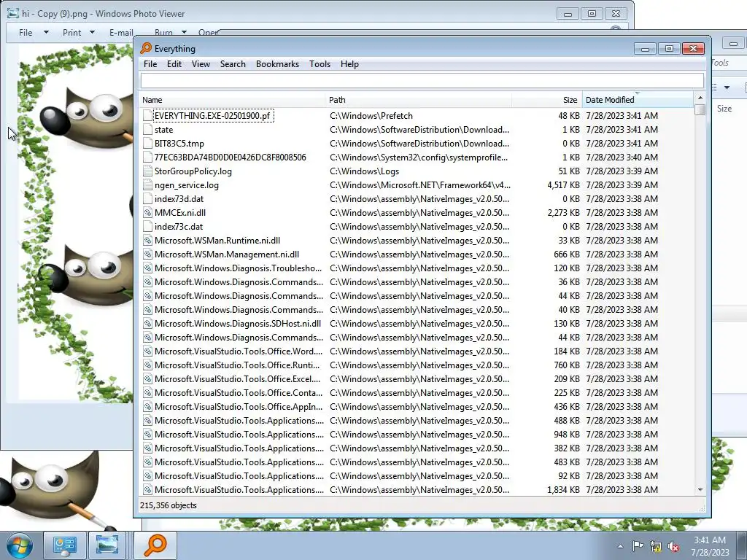The image size is (747, 560).
Task: Open the Photo Viewer taskbar button
Action: pos(108,545)
